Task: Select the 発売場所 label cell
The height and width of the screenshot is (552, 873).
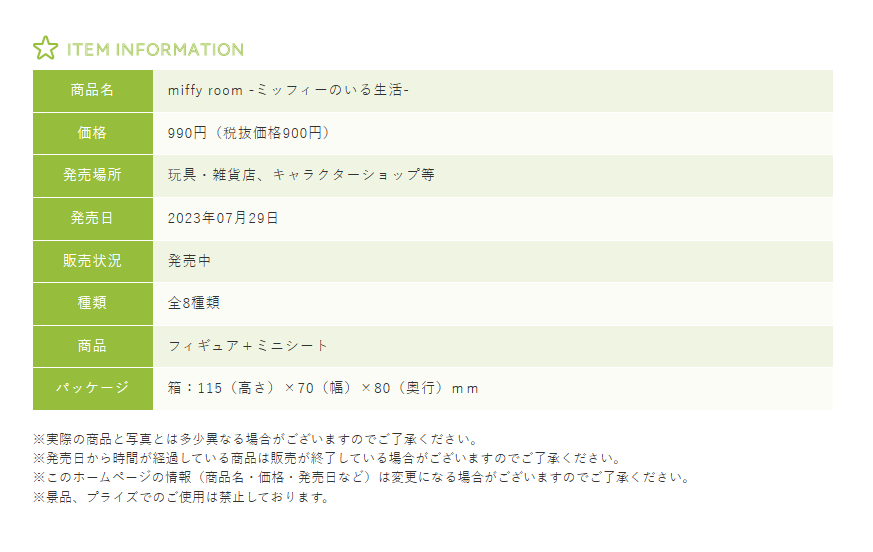Action: [x=93, y=175]
